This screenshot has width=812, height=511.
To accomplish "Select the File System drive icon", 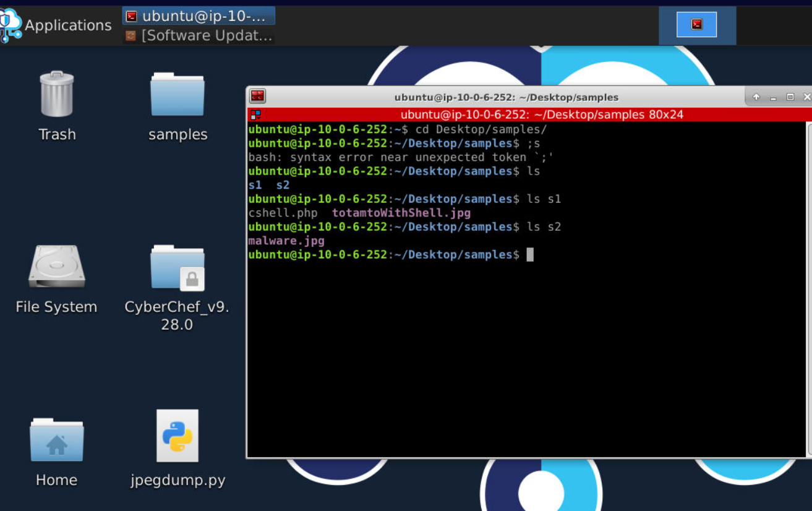I will pyautogui.click(x=56, y=280).
